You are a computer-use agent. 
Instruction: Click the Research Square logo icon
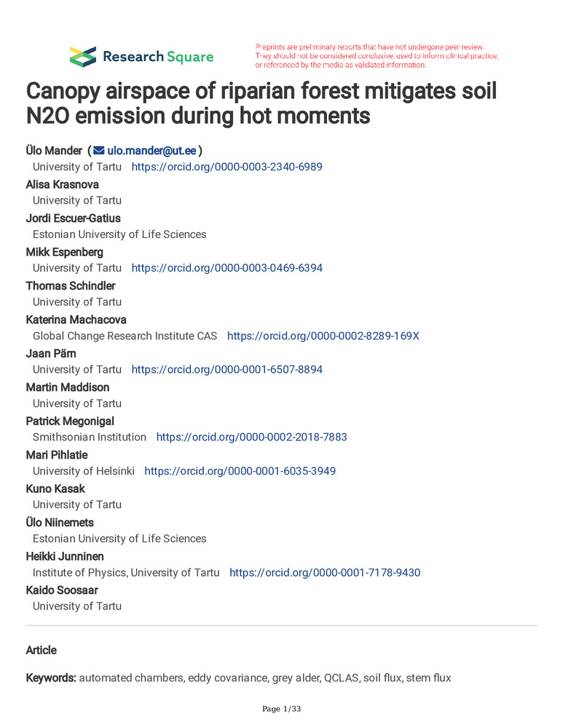[x=82, y=56]
